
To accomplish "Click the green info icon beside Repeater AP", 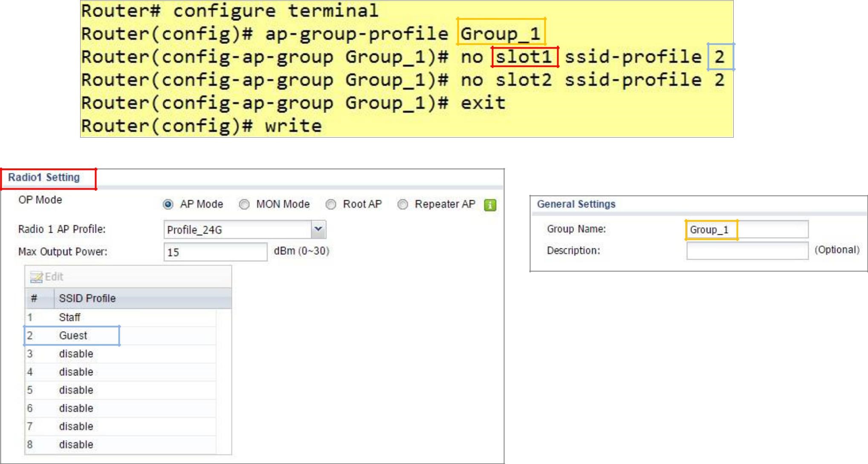I will click(490, 205).
